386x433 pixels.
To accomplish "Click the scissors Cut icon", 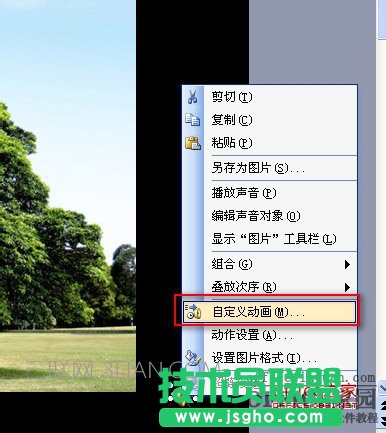I will (x=192, y=97).
